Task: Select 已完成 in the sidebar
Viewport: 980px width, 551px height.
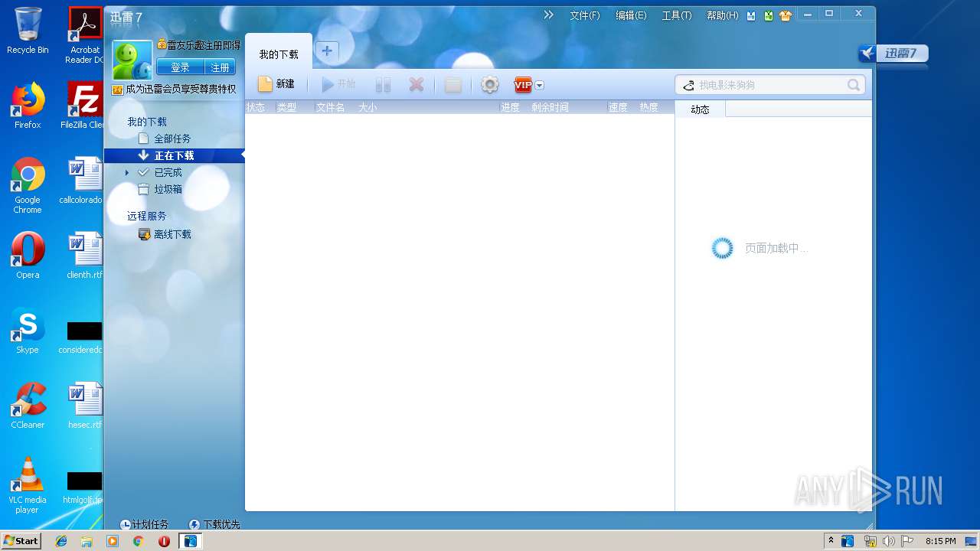Action: tap(168, 172)
